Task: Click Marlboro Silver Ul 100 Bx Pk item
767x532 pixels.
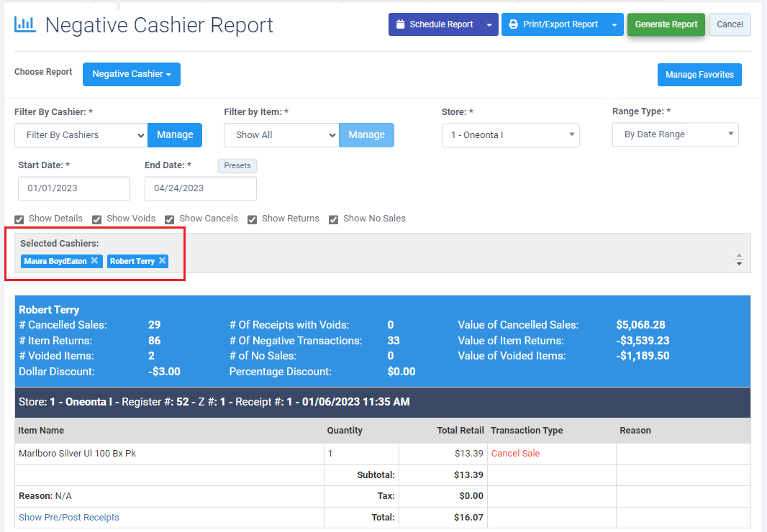Action: click(77, 453)
